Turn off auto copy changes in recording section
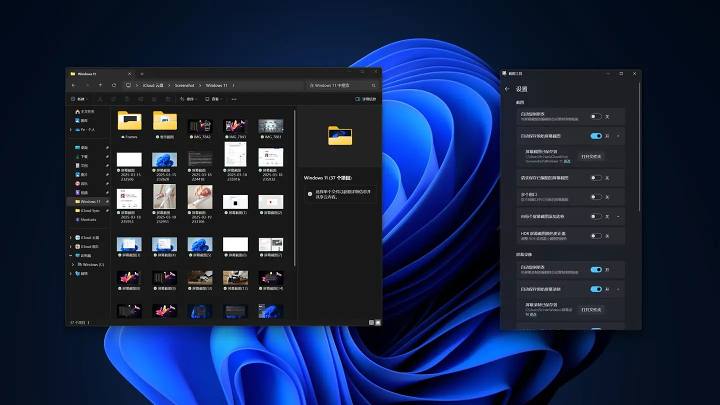This screenshot has height=405, width=720. (596, 270)
